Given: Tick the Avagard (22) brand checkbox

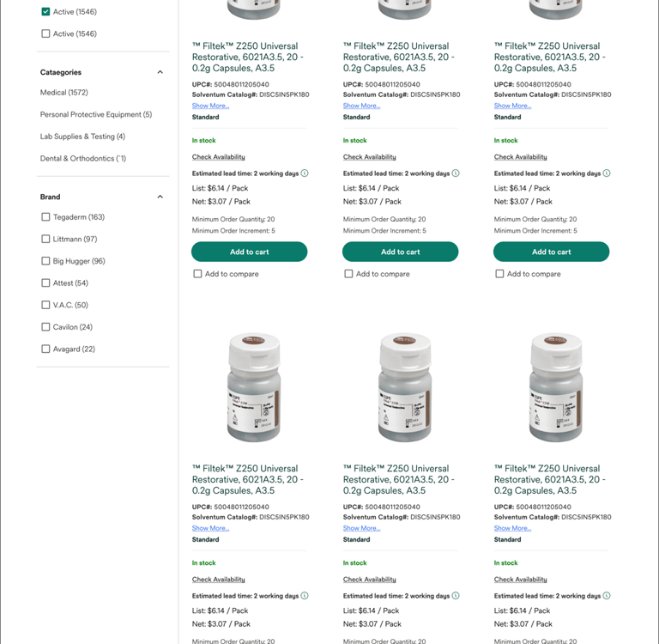Looking at the screenshot, I should (45, 349).
